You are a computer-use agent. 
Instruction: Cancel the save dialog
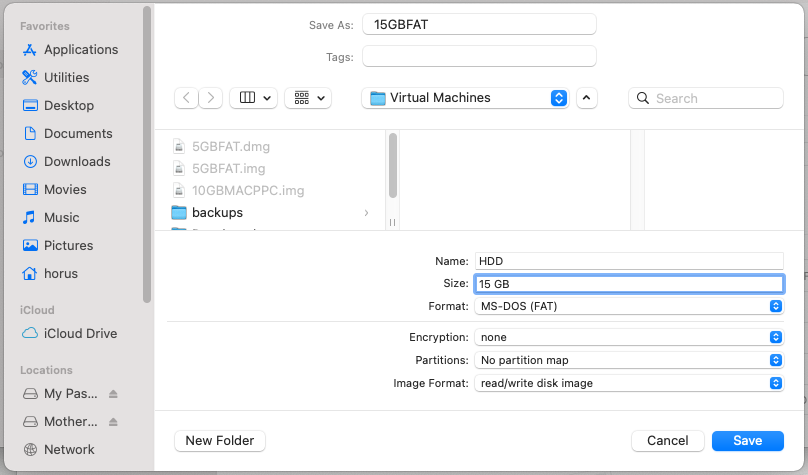[x=667, y=441]
